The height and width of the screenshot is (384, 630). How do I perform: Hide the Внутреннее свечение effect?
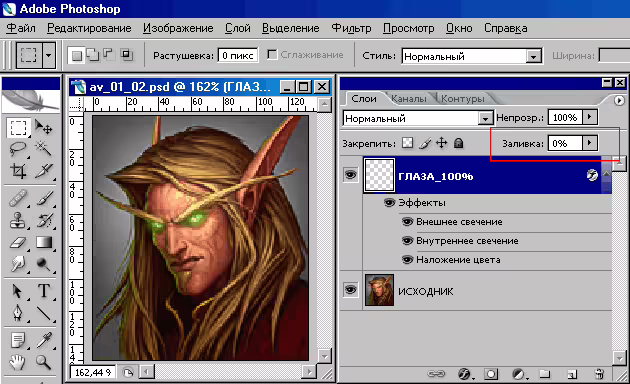tap(407, 241)
